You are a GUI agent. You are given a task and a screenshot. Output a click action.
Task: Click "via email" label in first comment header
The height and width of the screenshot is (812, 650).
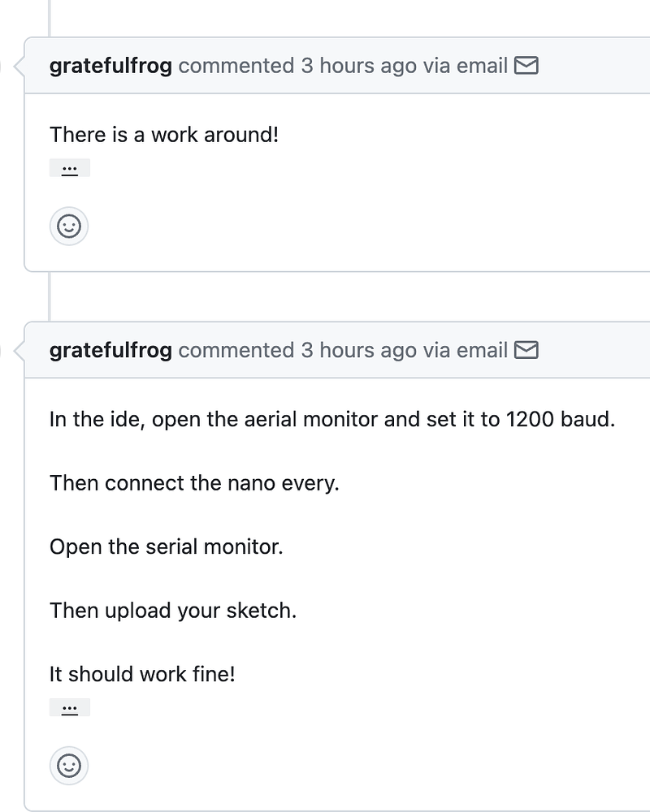466,67
